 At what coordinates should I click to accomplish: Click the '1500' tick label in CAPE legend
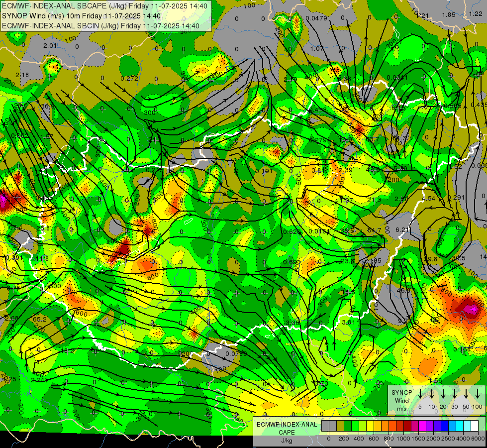(418, 439)
